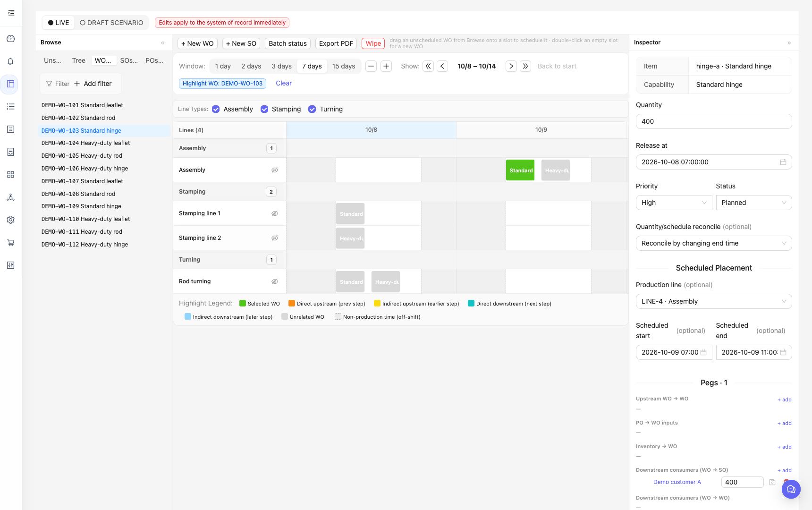Uncheck the Assembly line type checkbox
812x510 pixels.
216,109
